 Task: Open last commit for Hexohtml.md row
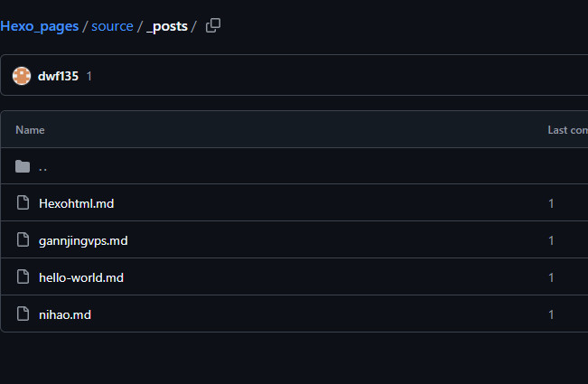point(551,203)
